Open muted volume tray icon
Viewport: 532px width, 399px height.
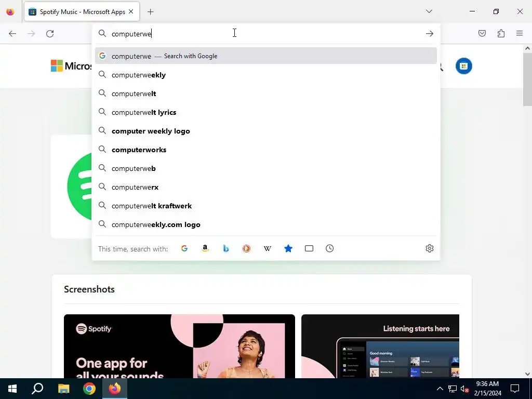point(465,389)
